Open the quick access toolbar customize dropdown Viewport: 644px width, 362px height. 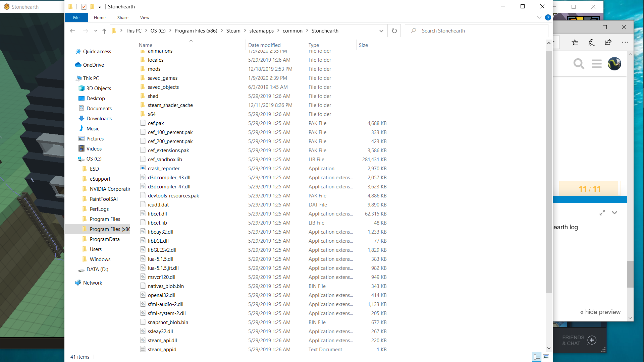(100, 7)
